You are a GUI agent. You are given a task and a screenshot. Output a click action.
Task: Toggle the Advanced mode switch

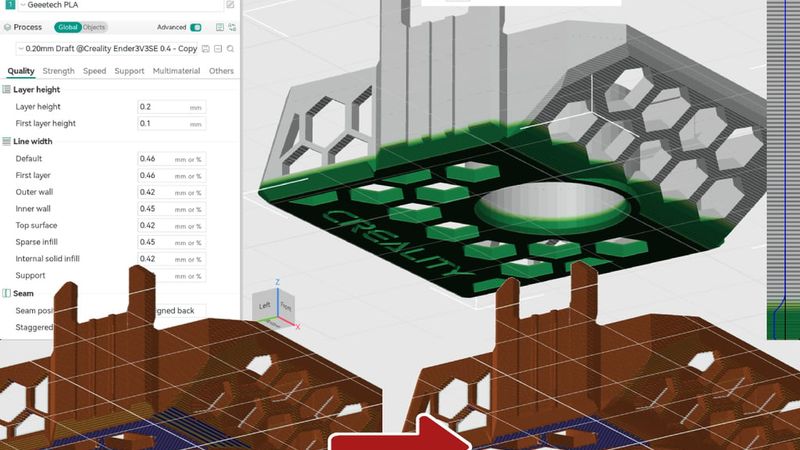[195, 27]
